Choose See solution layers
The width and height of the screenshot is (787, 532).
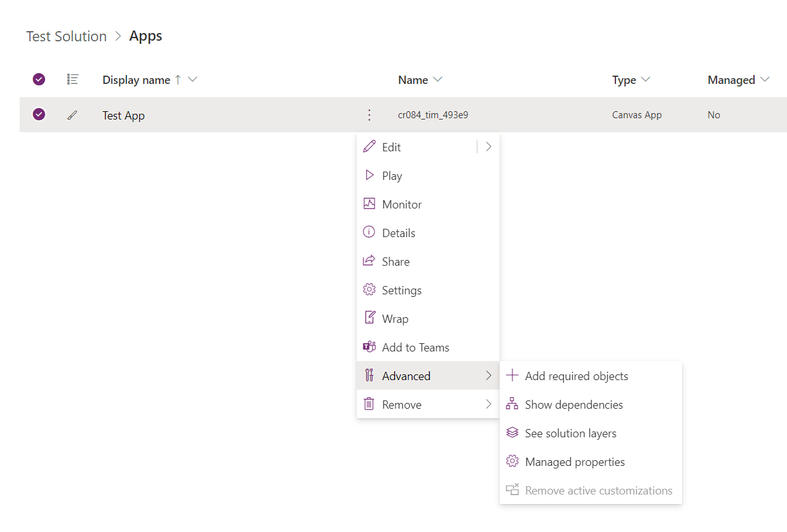(x=591, y=433)
